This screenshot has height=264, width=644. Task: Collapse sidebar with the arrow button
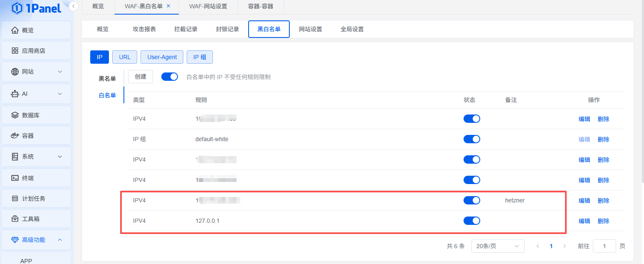click(x=74, y=6)
